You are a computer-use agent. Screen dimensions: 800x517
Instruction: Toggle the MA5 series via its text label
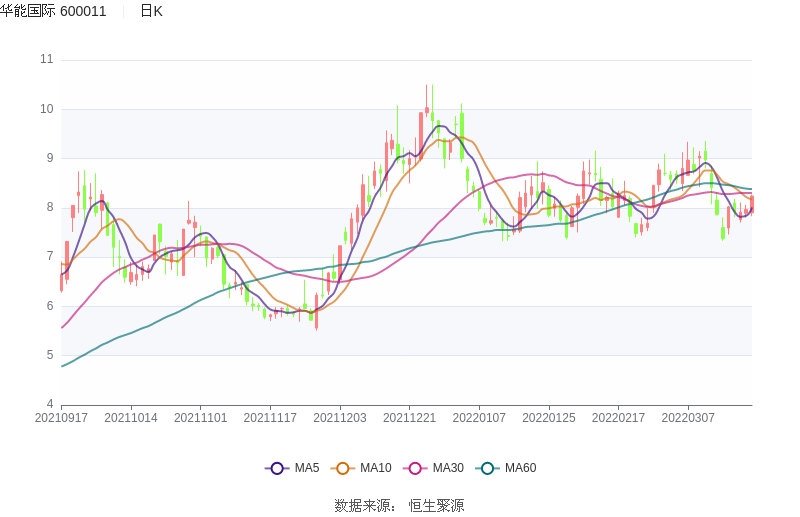click(307, 468)
